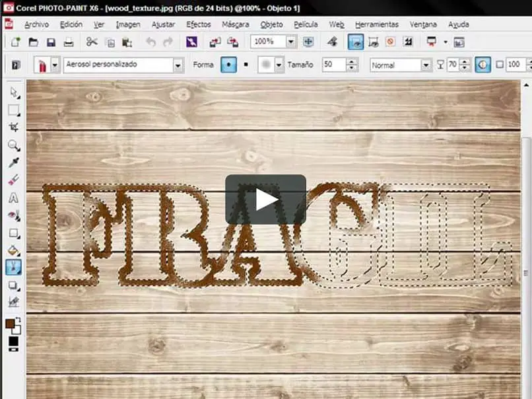Click the Copy icon in toolbar
Viewport: 532px width, 399px height.
coord(110,42)
